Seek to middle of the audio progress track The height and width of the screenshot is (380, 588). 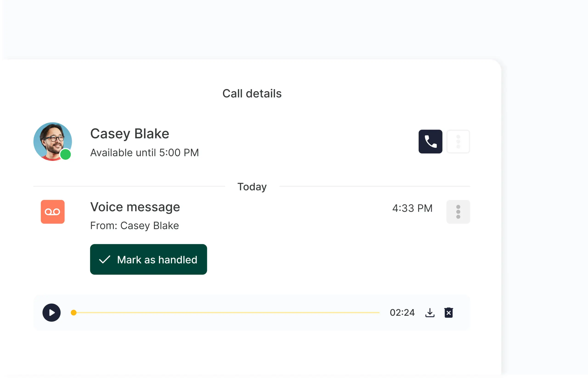coord(226,312)
